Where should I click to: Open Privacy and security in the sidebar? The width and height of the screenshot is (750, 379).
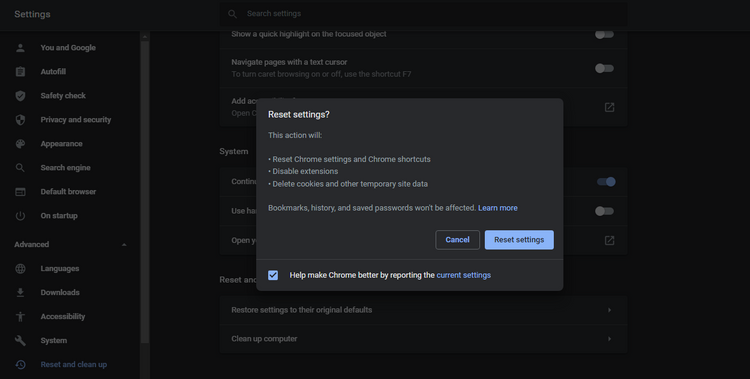click(x=76, y=120)
